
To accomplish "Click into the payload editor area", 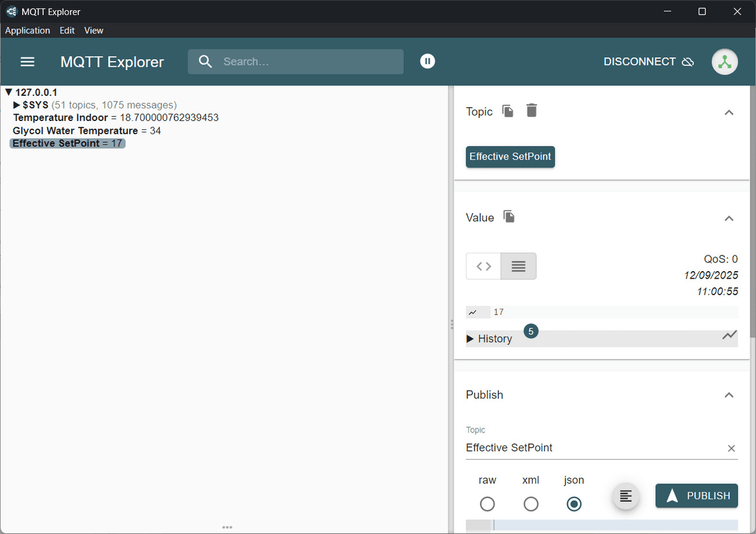I will coord(614,525).
